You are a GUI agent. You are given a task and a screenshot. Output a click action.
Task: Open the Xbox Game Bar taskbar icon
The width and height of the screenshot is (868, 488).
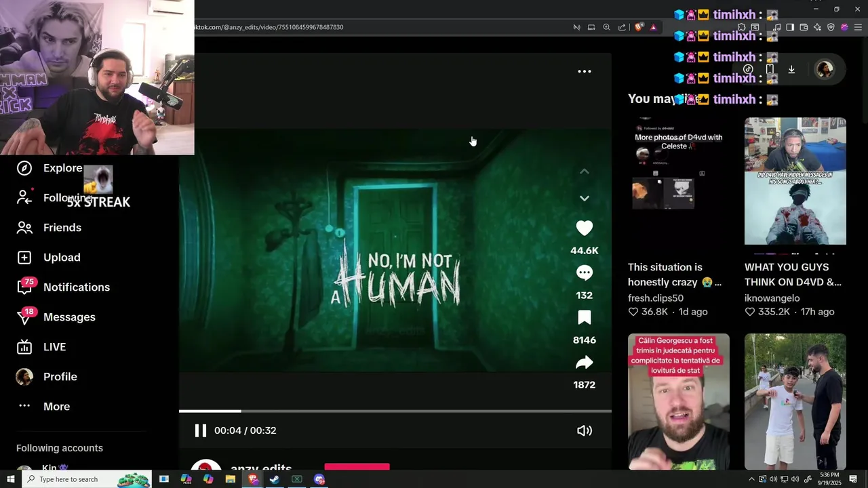pyautogui.click(x=297, y=479)
